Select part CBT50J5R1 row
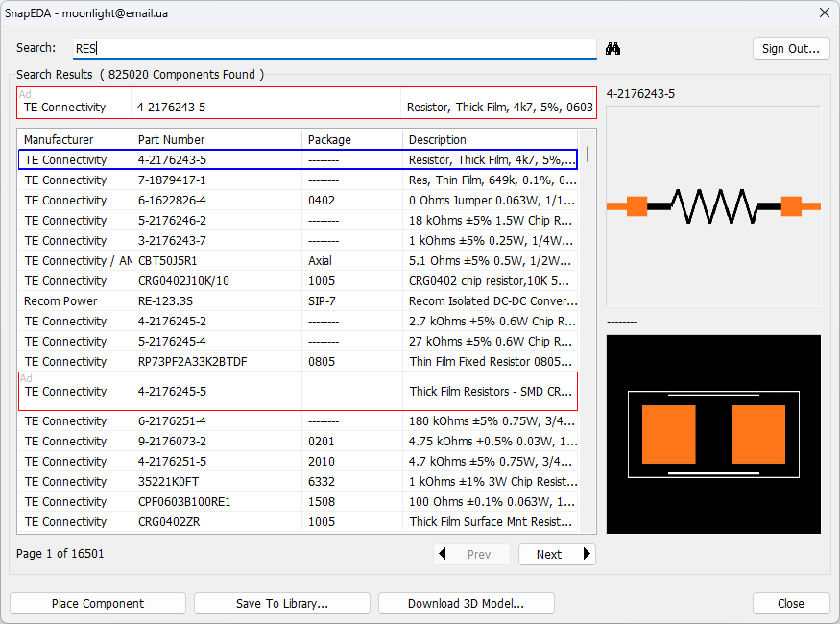This screenshot has height=624, width=840. [x=298, y=261]
